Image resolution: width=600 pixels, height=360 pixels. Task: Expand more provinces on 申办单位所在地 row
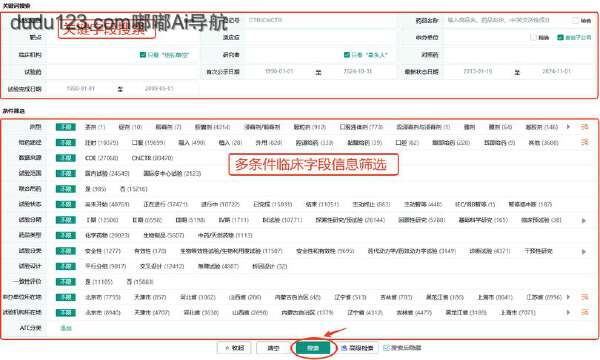pyautogui.click(x=568, y=297)
